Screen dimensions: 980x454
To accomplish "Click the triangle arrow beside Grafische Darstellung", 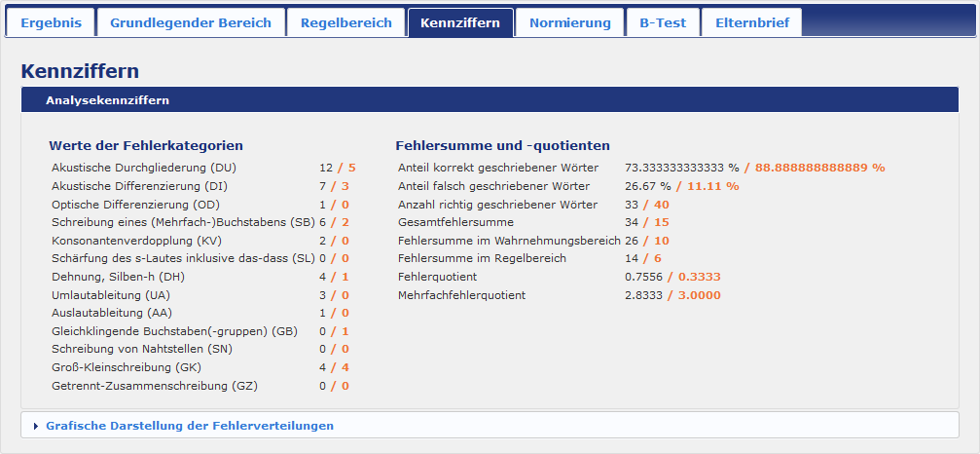I will coord(36,426).
